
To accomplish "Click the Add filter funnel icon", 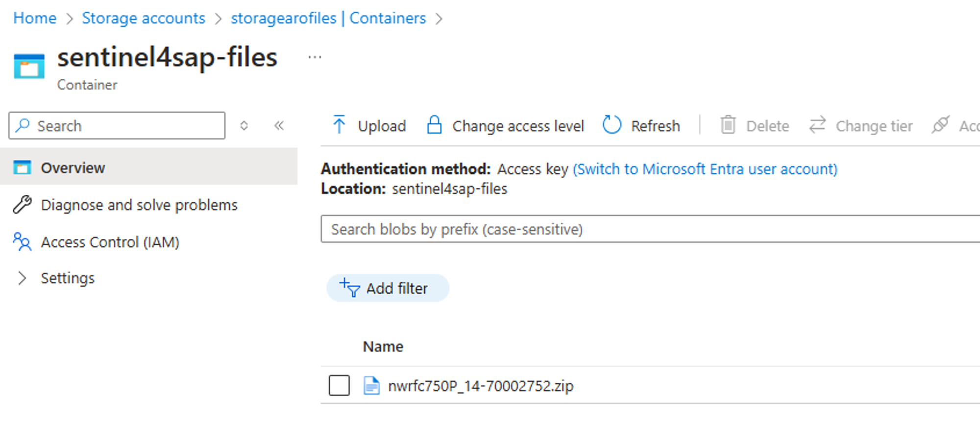I will pyautogui.click(x=350, y=288).
